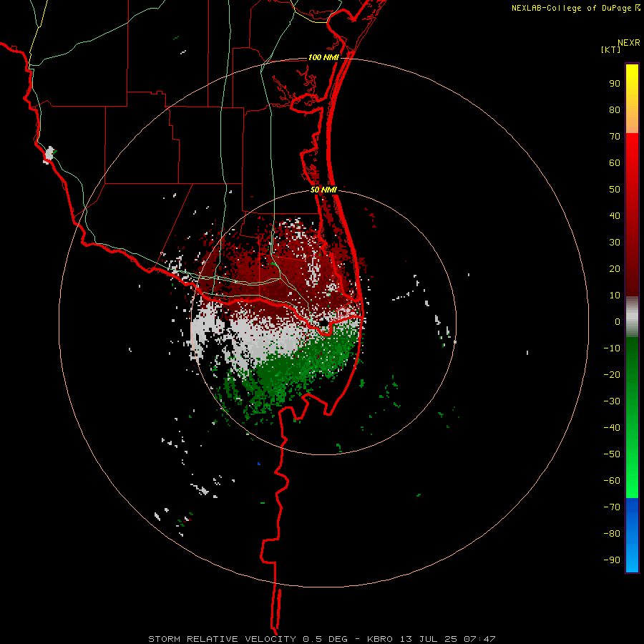Click the positive 50 legend value
The width and height of the screenshot is (644, 644).
[615, 190]
